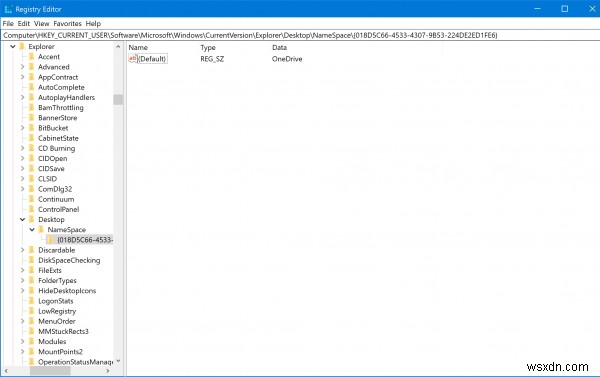
Task: Click the Explorer folder icon
Action: 22,46
